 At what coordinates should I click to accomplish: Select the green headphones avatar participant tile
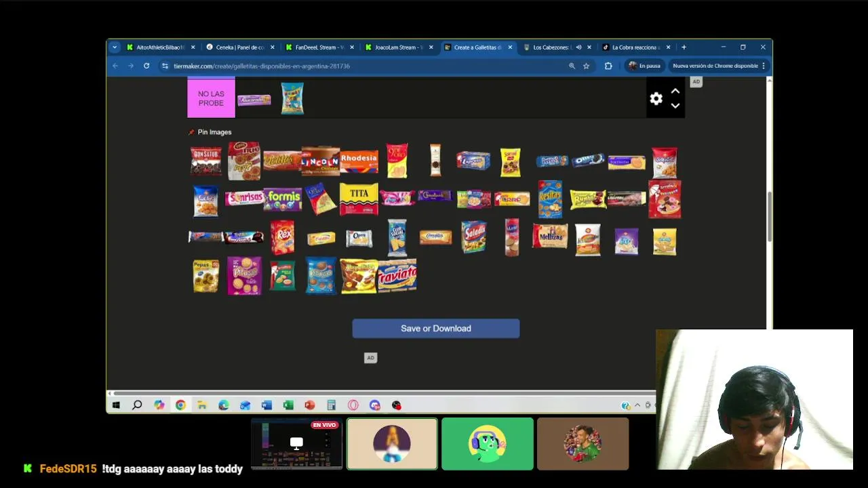point(488,444)
